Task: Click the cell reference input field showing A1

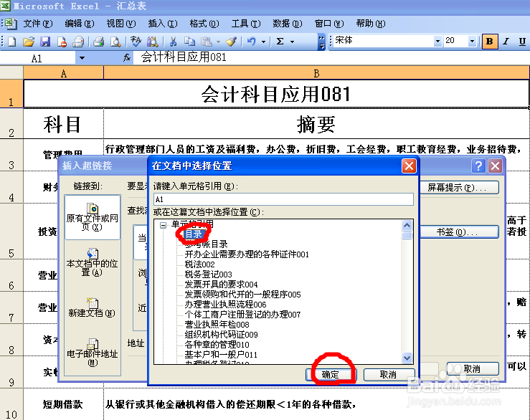Action: (283, 199)
